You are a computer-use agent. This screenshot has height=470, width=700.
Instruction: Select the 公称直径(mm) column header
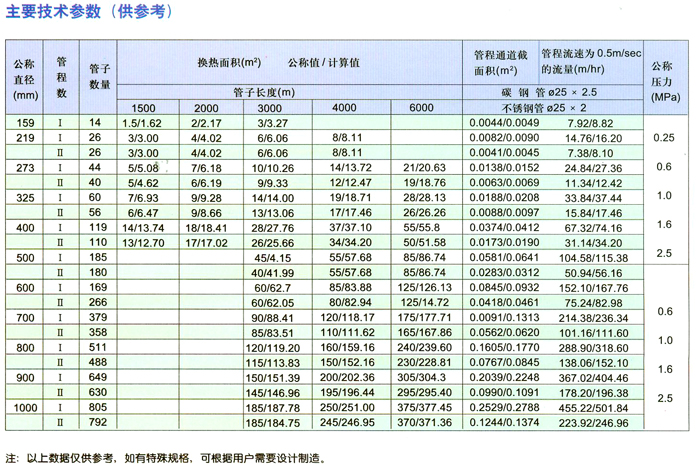(26, 78)
